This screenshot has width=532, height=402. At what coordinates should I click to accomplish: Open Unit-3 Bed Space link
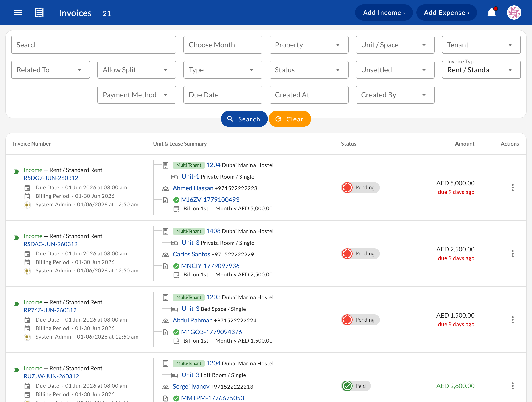pyautogui.click(x=190, y=309)
